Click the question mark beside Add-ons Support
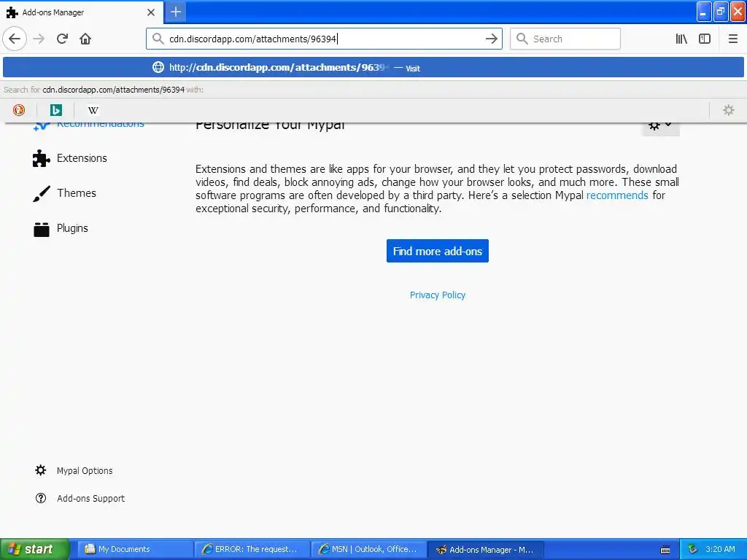Image resolution: width=747 pixels, height=560 pixels. [x=41, y=498]
